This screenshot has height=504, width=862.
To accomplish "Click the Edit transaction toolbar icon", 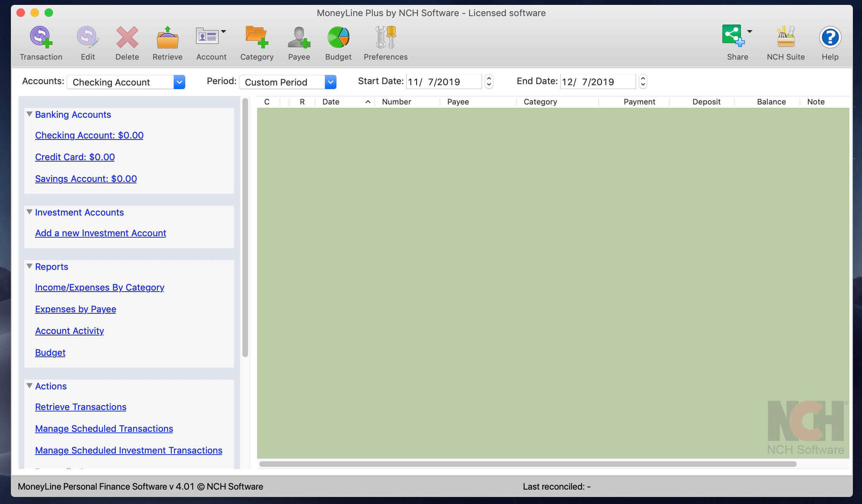I will click(88, 37).
